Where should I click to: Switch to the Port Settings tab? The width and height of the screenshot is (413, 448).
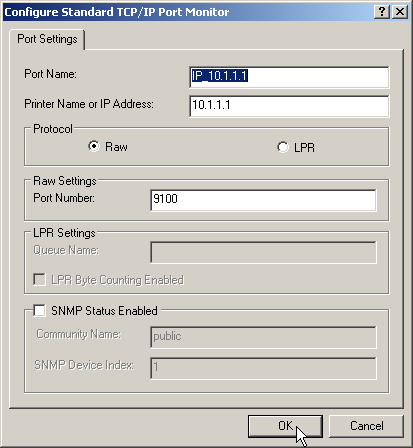[x=47, y=39]
